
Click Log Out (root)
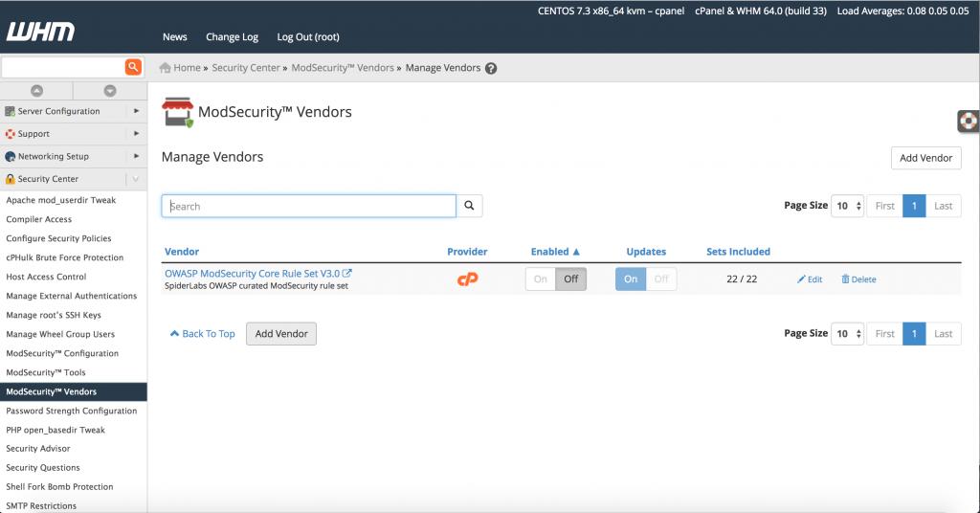click(x=308, y=37)
